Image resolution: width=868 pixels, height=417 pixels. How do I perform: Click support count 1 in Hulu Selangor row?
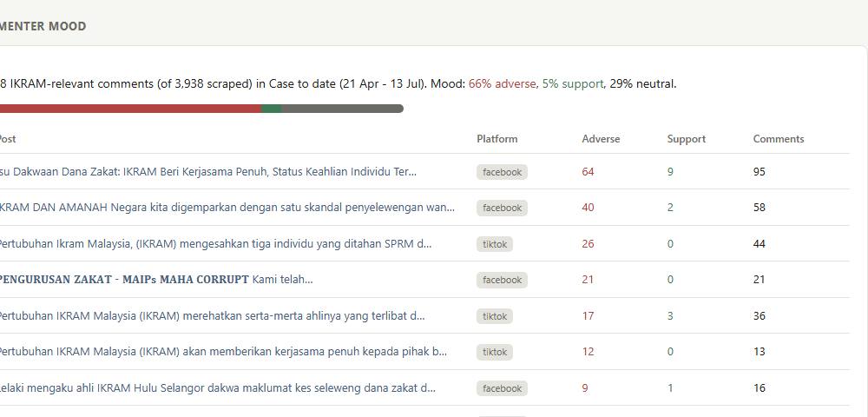pyautogui.click(x=670, y=388)
